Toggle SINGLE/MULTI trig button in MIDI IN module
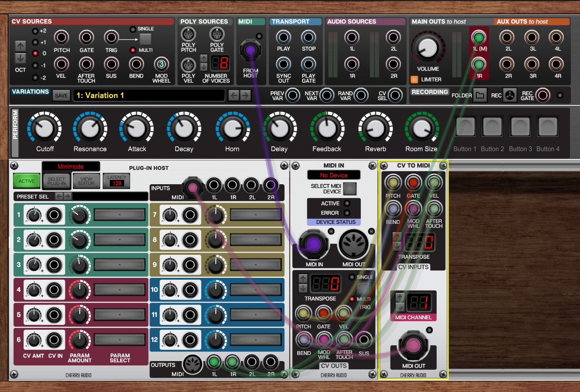The image size is (580, 392). tap(363, 288)
